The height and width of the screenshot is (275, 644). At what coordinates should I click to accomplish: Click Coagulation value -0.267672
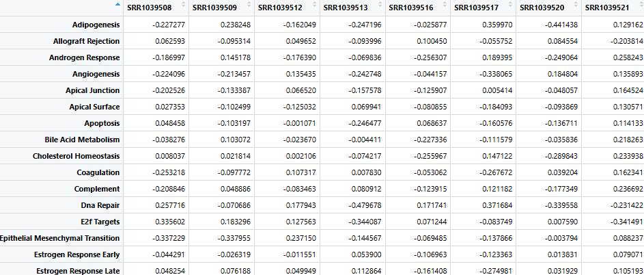[496, 172]
